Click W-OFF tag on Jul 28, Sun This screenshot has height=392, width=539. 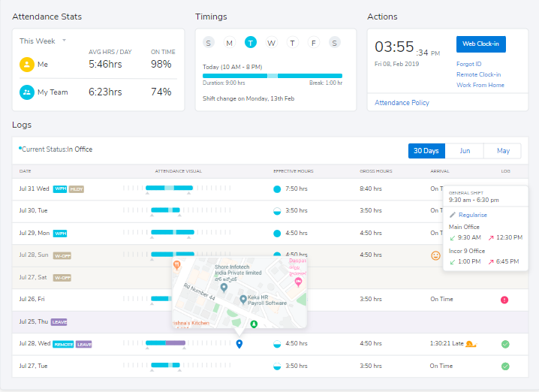point(62,256)
